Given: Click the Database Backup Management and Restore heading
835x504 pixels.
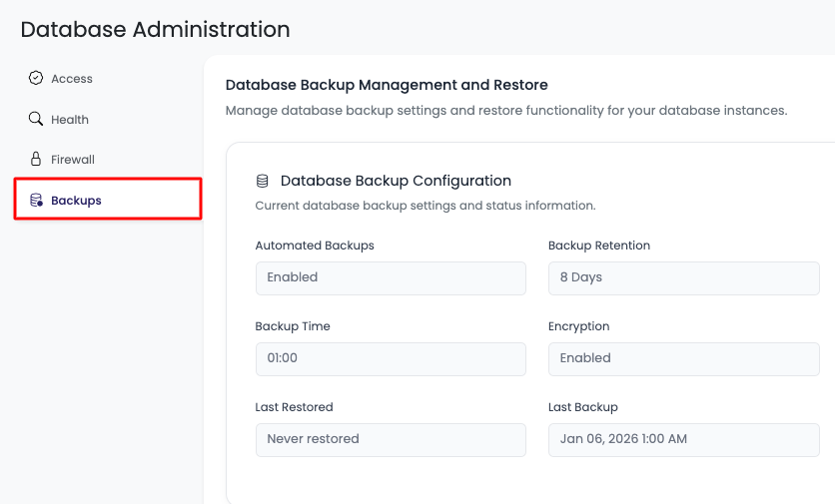Looking at the screenshot, I should pos(387,85).
